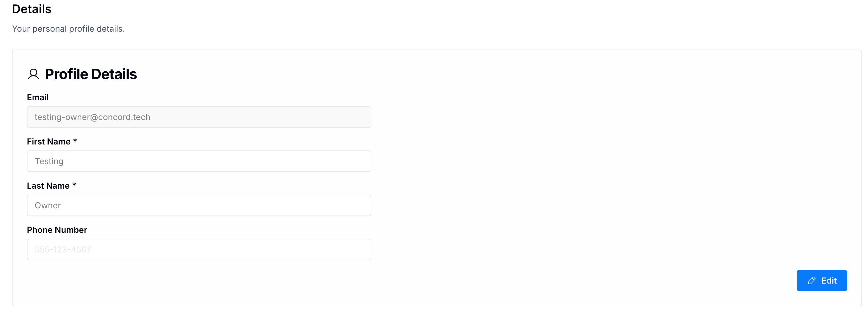Viewport: 868px width, 317px height.
Task: Click the 'Testing' value in First Name
Action: coord(49,161)
